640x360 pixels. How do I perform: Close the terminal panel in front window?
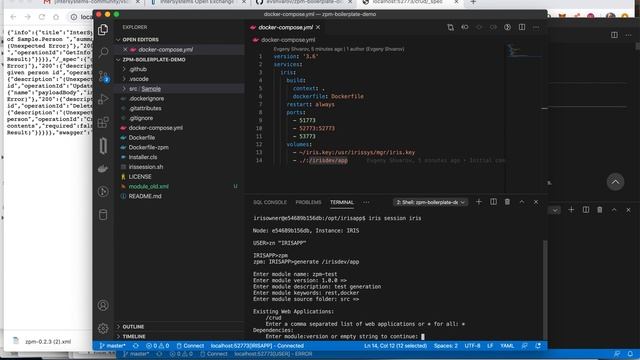click(536, 202)
